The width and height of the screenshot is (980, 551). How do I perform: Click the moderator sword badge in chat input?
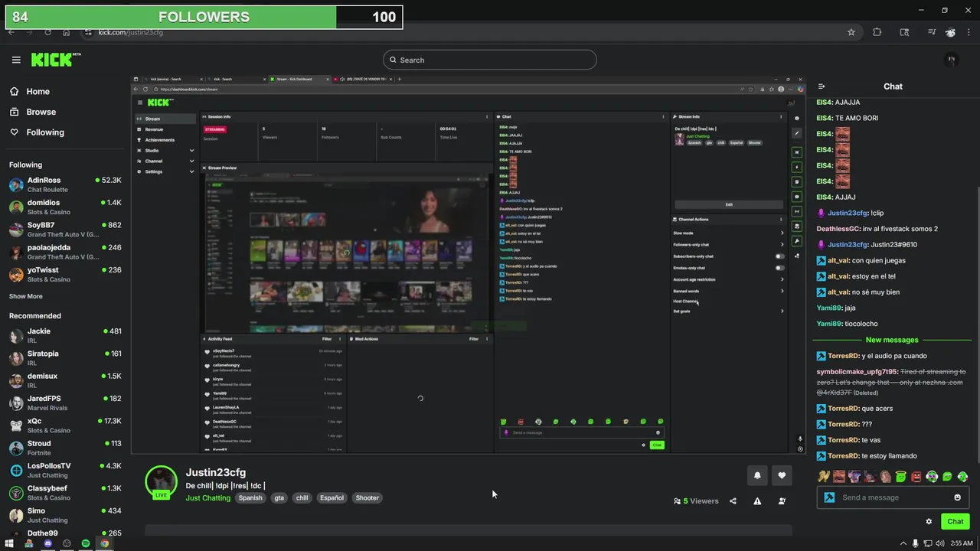pyautogui.click(x=829, y=497)
